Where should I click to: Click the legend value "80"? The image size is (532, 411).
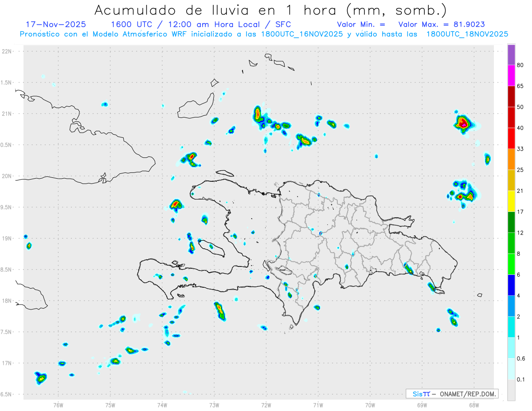click(520, 65)
